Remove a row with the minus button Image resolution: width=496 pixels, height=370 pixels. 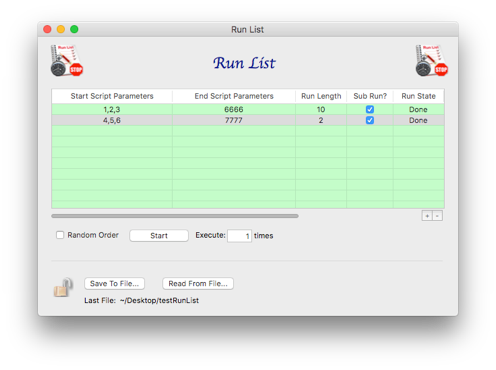tap(437, 216)
